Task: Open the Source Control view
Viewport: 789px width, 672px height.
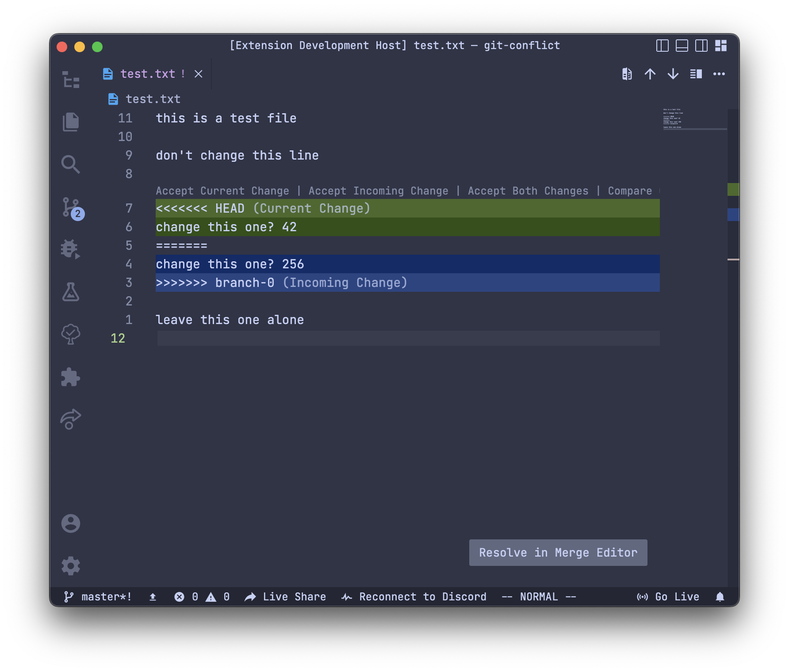Action: tap(71, 208)
